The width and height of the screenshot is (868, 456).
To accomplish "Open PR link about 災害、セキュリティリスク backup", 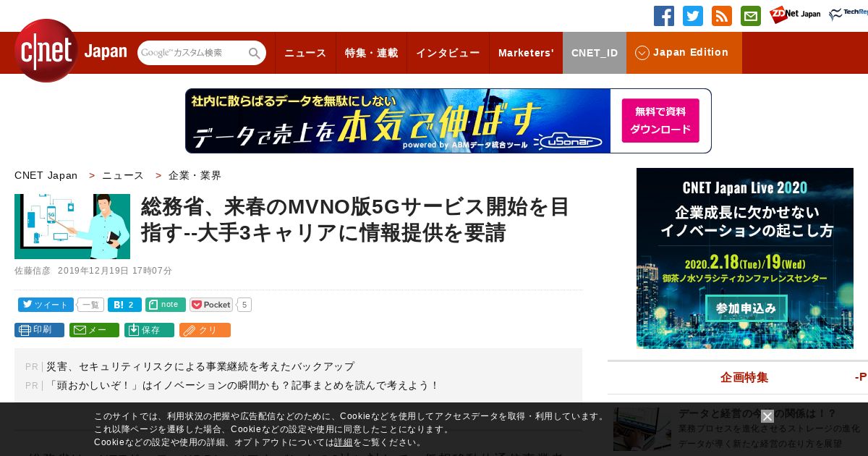I will click(x=200, y=366).
